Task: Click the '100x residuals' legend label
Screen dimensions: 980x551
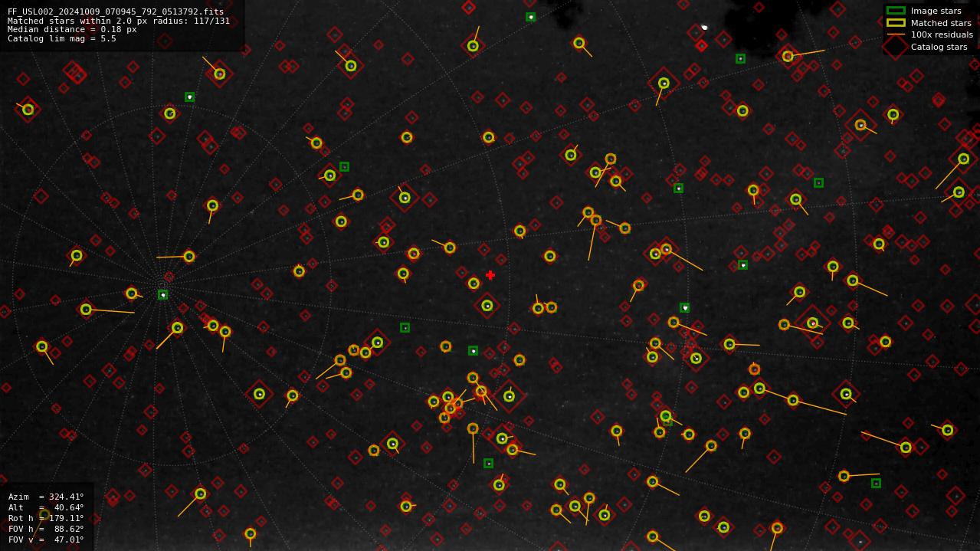Action: click(942, 34)
